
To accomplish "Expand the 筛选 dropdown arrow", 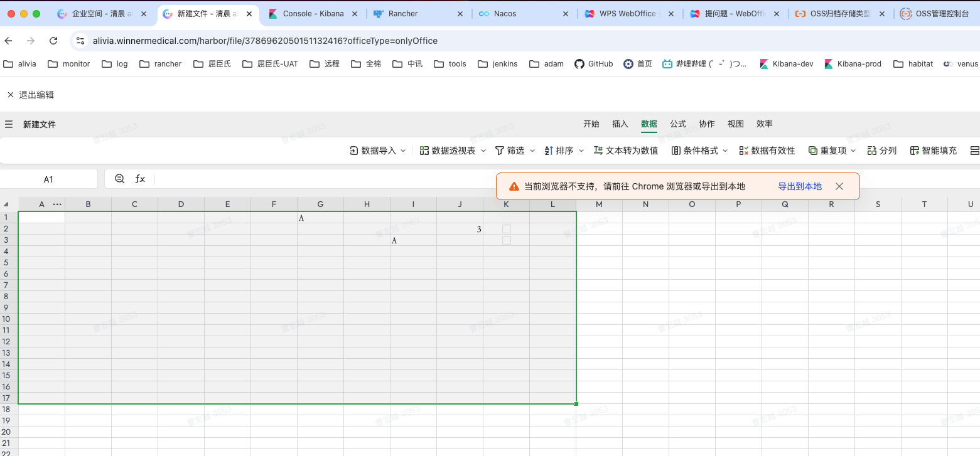I will pos(532,151).
